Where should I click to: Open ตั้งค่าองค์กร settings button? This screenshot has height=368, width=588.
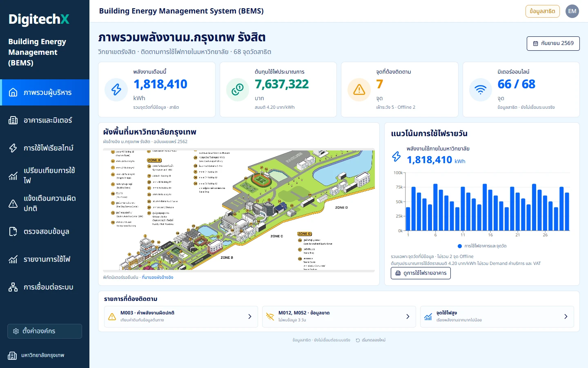point(45,331)
